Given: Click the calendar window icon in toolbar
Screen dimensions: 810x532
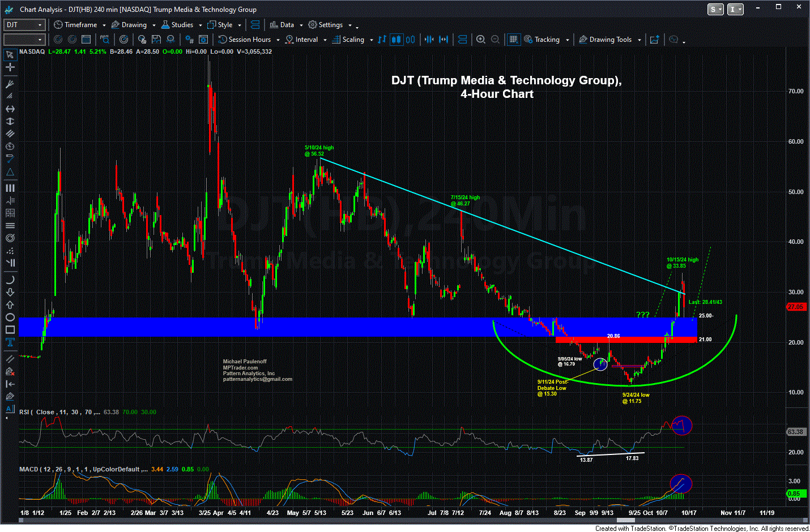Looking at the screenshot, I should pos(86,40).
